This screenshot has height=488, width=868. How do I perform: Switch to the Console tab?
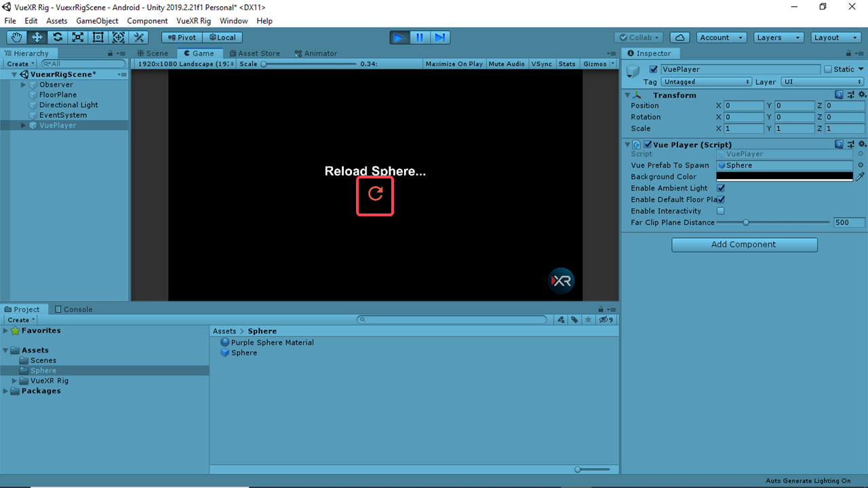[x=73, y=309]
